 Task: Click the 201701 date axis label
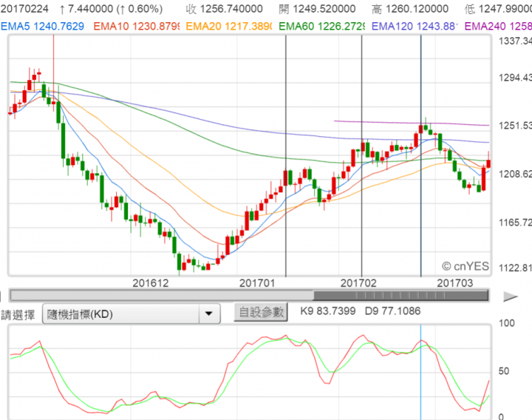click(x=257, y=282)
